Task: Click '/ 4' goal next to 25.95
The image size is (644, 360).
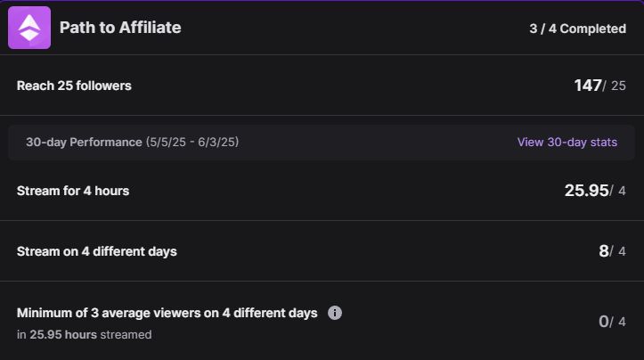Action: (618, 191)
